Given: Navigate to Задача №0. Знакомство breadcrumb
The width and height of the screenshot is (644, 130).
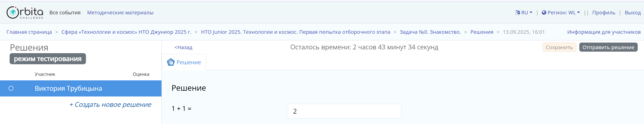Looking at the screenshot, I should click(x=430, y=32).
